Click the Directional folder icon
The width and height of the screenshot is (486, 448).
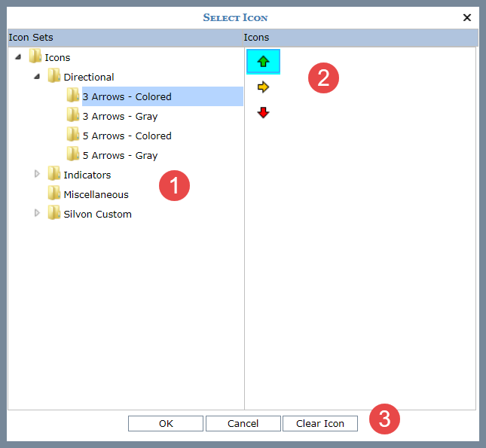click(x=54, y=76)
